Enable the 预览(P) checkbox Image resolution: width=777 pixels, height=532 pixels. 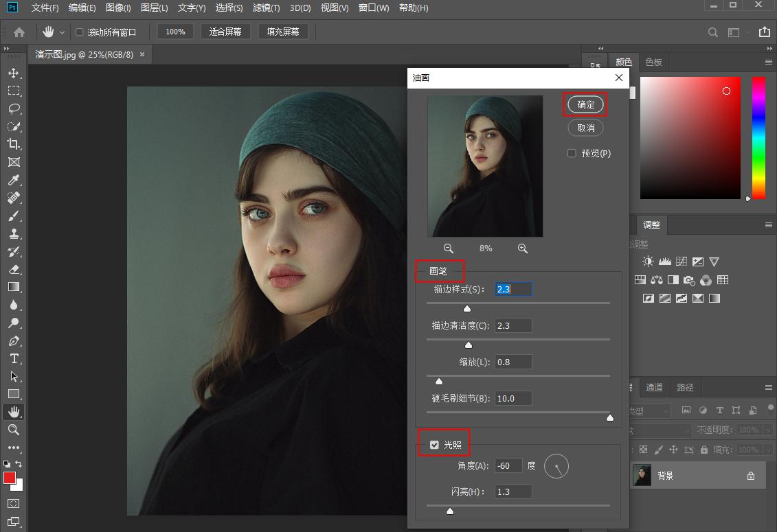[572, 153]
